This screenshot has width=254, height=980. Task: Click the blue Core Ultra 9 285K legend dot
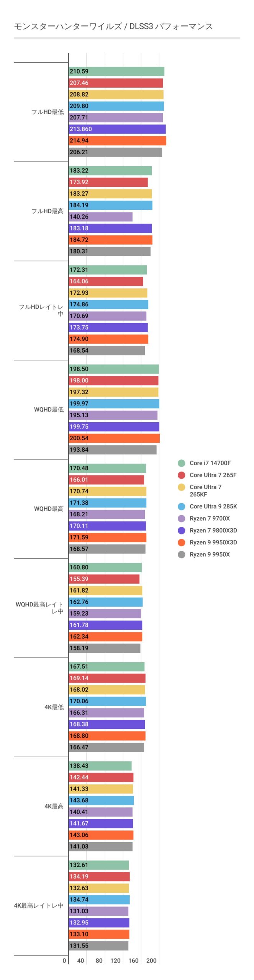coord(181,506)
